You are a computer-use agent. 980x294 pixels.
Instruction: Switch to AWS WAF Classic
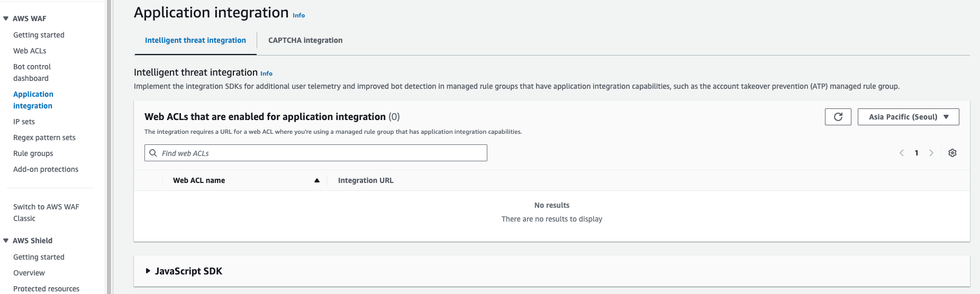(x=46, y=213)
